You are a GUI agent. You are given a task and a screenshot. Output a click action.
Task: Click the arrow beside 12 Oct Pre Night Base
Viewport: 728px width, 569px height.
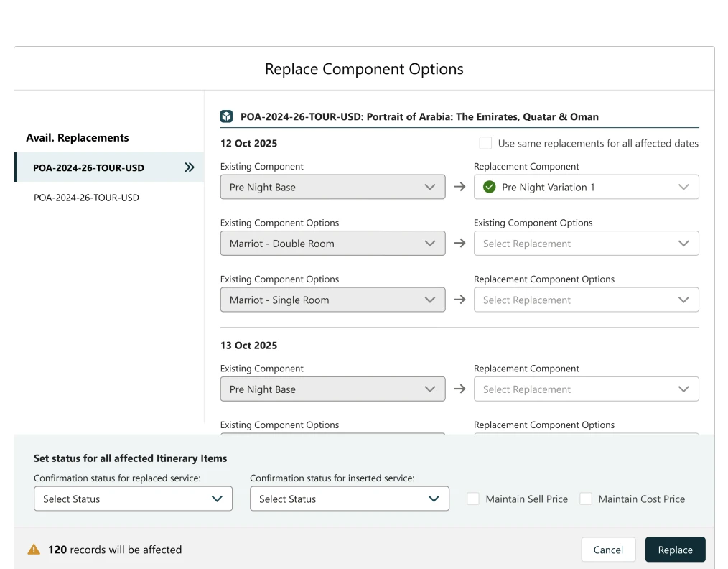(x=459, y=187)
